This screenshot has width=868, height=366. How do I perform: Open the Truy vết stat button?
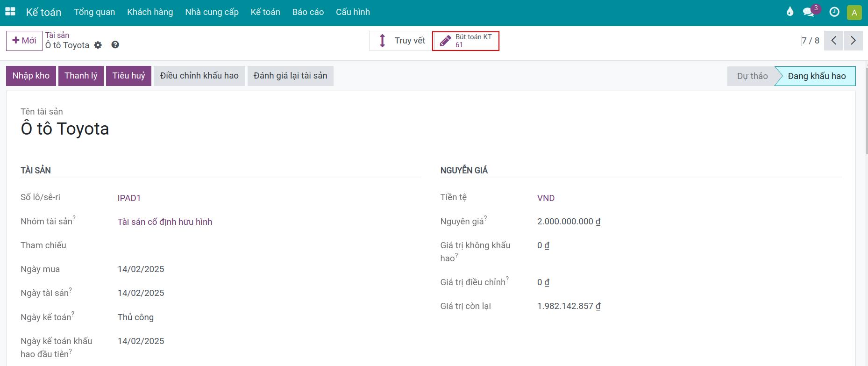click(x=401, y=41)
